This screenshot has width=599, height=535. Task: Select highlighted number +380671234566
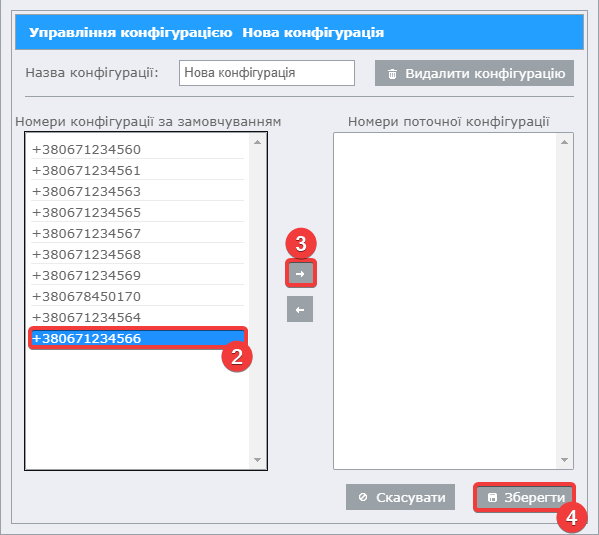pos(138,338)
